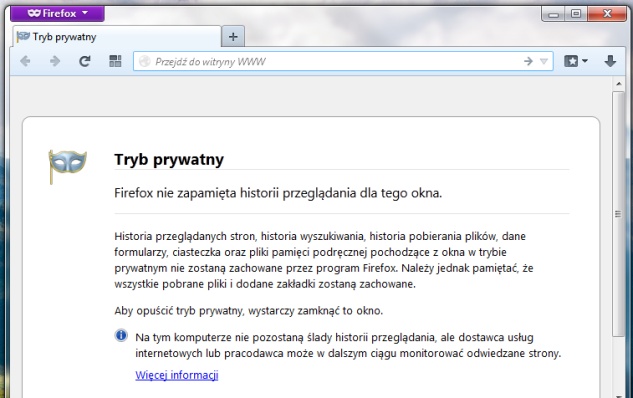The image size is (633, 398).
Task: Click the Go arrow in the address bar
Action: 528,61
